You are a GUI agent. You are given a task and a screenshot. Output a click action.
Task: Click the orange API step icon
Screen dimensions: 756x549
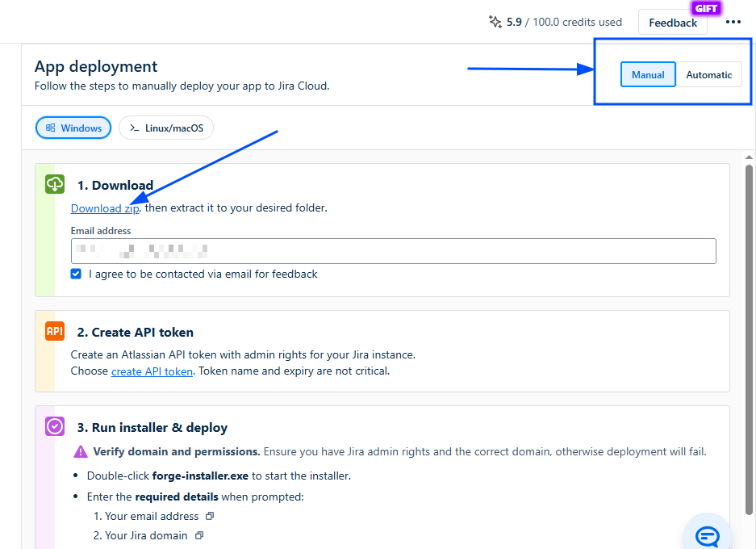pyautogui.click(x=55, y=331)
